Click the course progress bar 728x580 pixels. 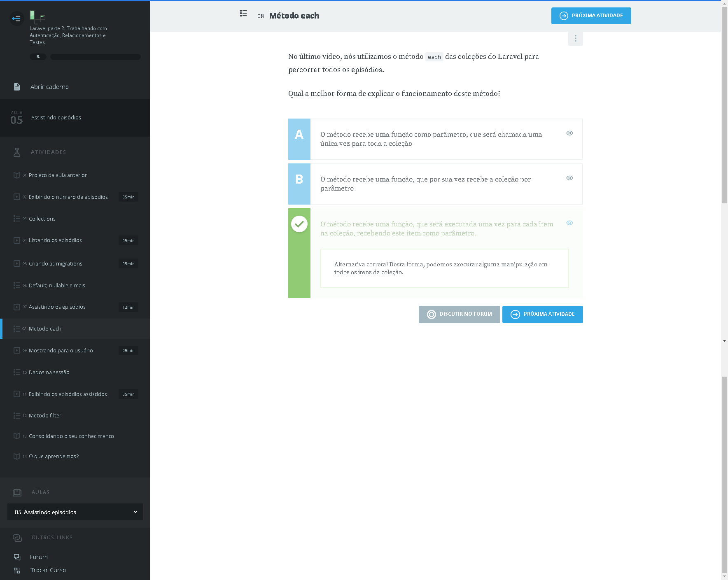tap(95, 57)
